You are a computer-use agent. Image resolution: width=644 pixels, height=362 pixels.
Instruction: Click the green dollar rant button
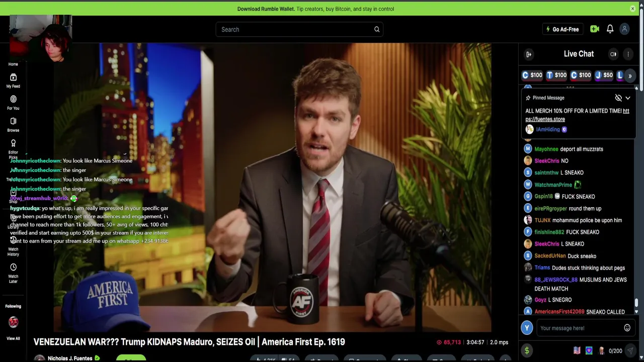pos(527,351)
